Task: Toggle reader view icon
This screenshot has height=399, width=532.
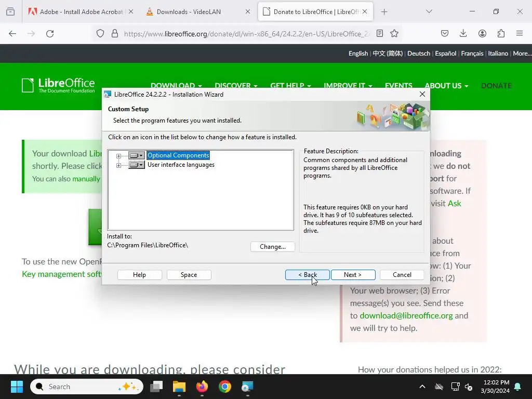Action: click(x=380, y=34)
